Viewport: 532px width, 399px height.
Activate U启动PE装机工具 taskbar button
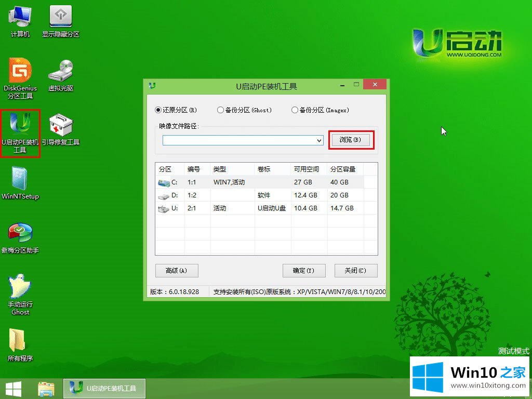pyautogui.click(x=104, y=389)
